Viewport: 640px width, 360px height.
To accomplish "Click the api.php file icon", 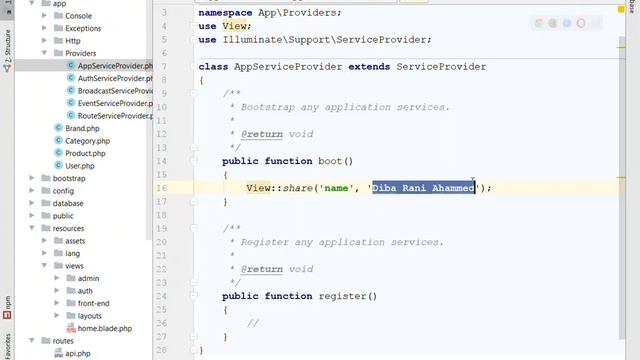I will click(x=58, y=353).
